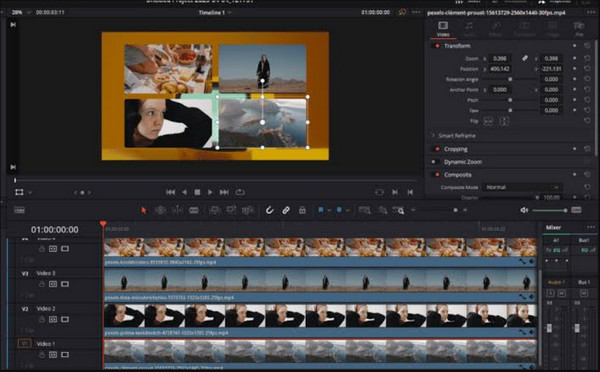Screen dimensions: 600x372
Task: Click the Go to Previous Clip icon
Action: pyautogui.click(x=410, y=192)
